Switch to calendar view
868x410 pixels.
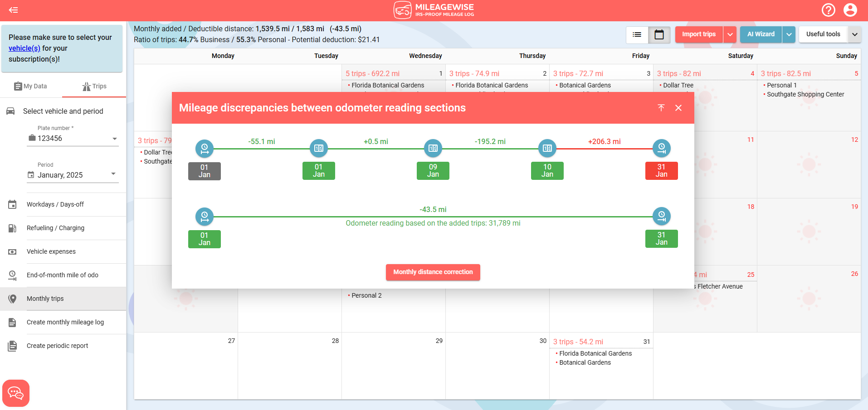click(x=659, y=34)
